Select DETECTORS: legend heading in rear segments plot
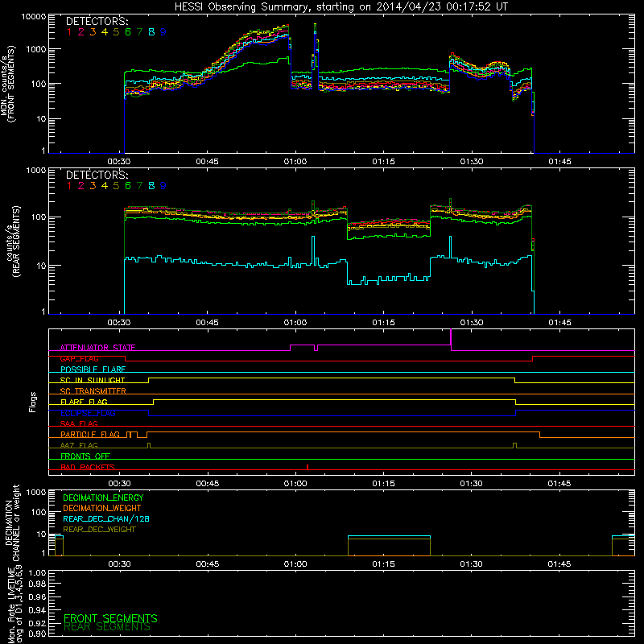The width and height of the screenshot is (644, 644). [x=97, y=175]
